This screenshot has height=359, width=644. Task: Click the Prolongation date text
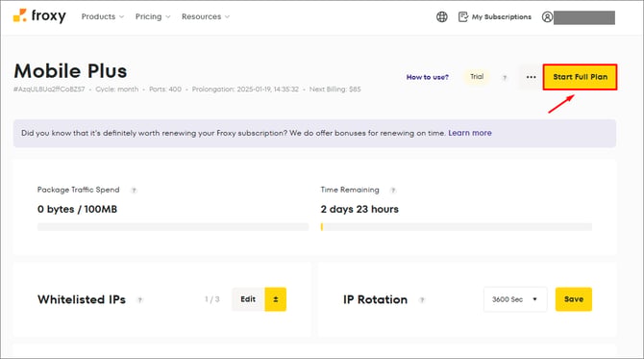coord(245,90)
